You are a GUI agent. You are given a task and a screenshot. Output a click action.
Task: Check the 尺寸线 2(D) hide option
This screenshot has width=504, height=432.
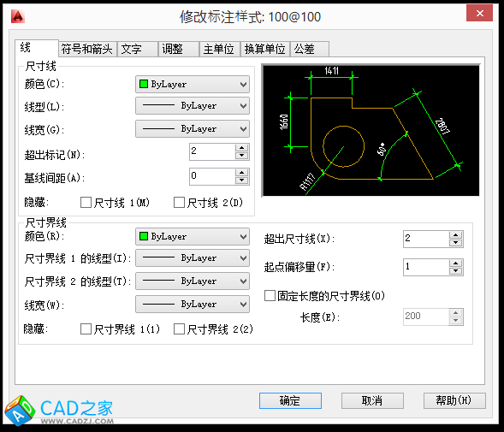[x=179, y=203]
